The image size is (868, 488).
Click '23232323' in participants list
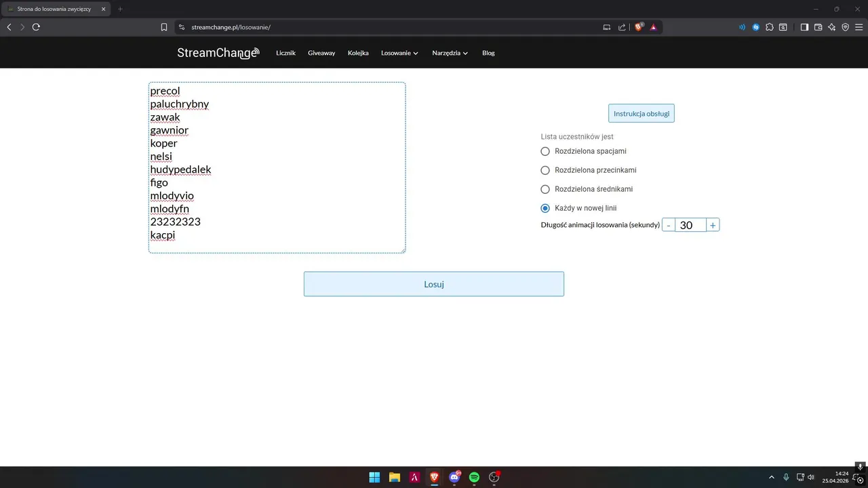176,222
